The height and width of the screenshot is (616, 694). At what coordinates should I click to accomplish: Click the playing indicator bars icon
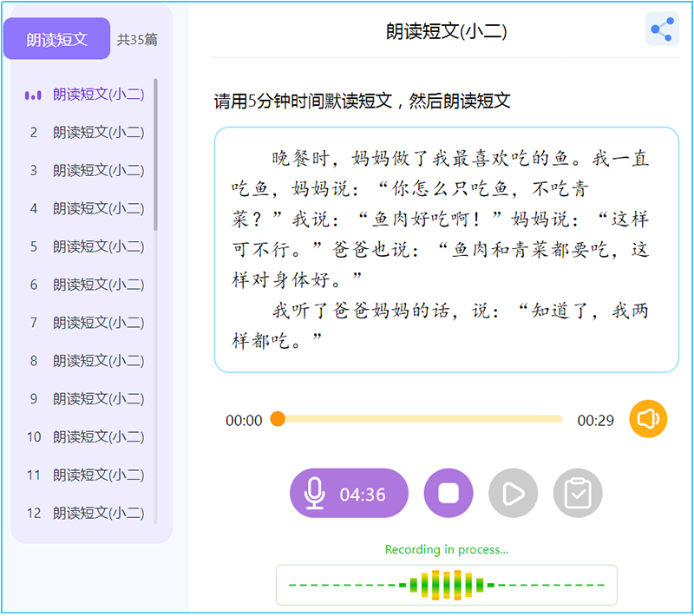click(x=33, y=95)
